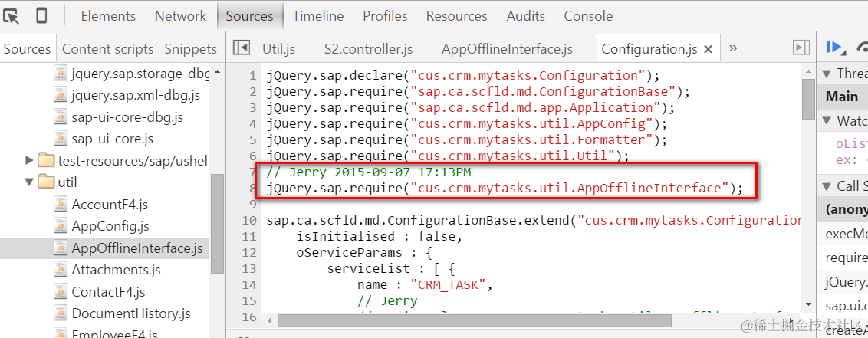Open the Timeline tab
This screenshot has width=868, height=338.
coord(318,16)
